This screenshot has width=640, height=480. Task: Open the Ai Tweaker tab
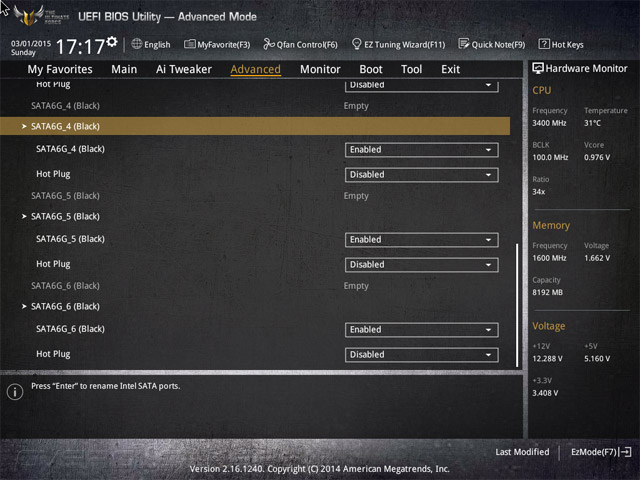pyautogui.click(x=184, y=69)
